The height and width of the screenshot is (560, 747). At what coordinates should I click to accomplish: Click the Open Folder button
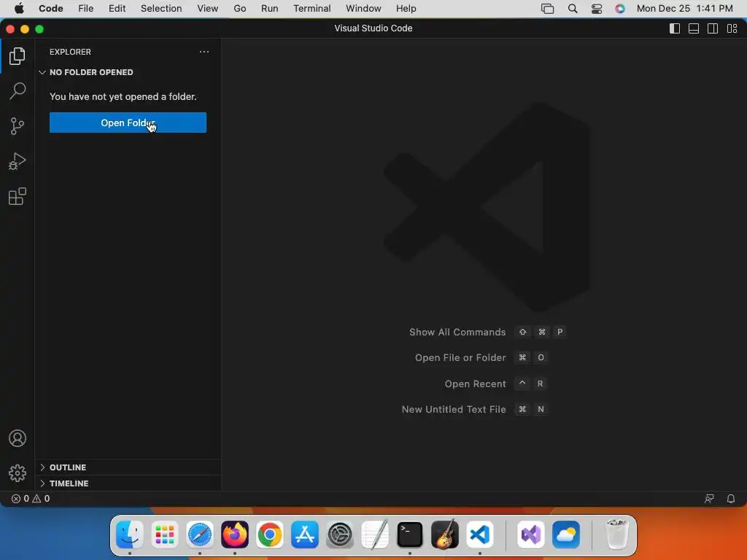[x=128, y=122]
